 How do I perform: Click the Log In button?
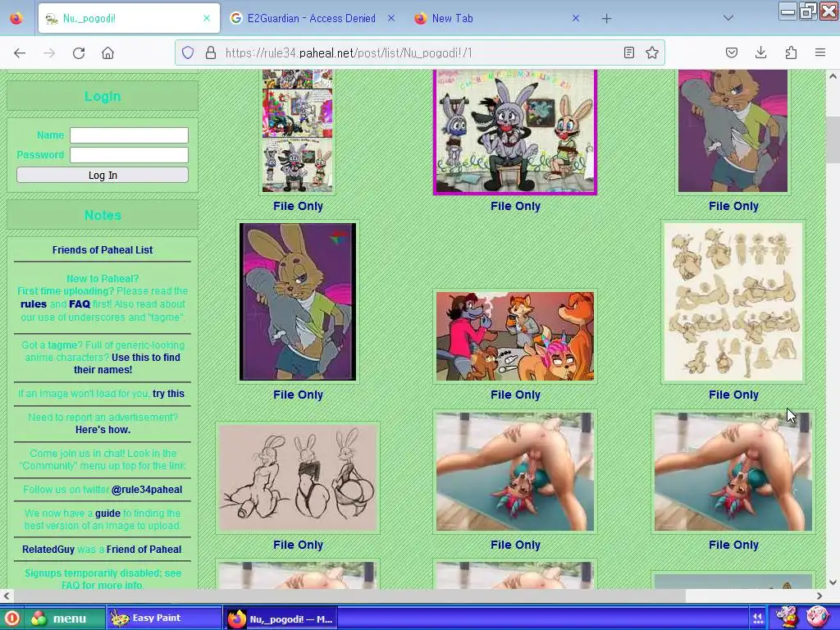click(x=103, y=176)
